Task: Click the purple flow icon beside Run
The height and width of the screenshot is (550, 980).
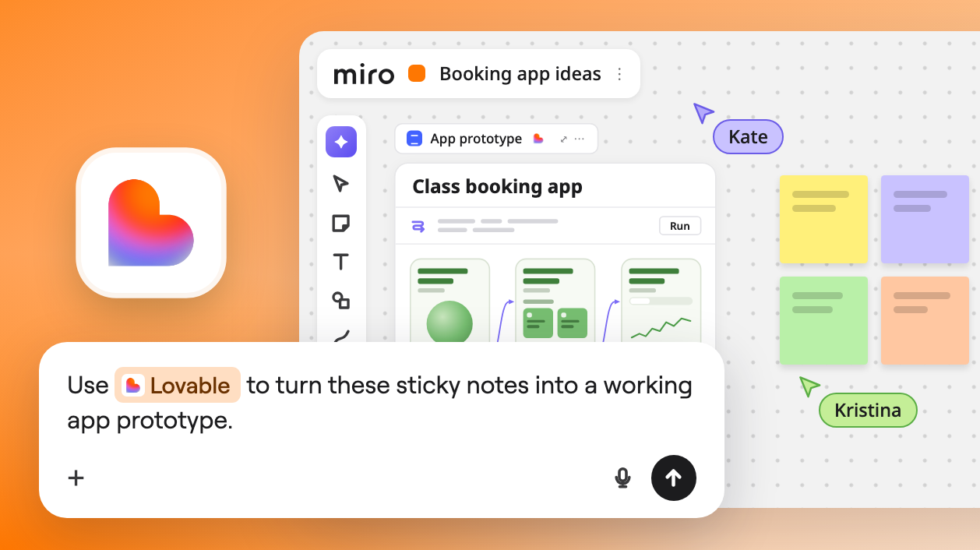Action: coord(418,226)
